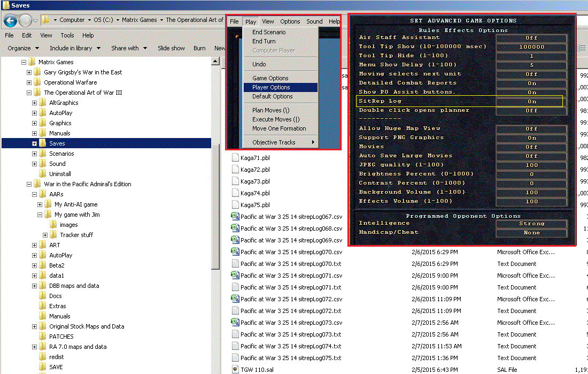Viewport: 588px width, 374px height.
Task: Click the text file icon of sitrepLog074.txt
Action: [x=235, y=346]
